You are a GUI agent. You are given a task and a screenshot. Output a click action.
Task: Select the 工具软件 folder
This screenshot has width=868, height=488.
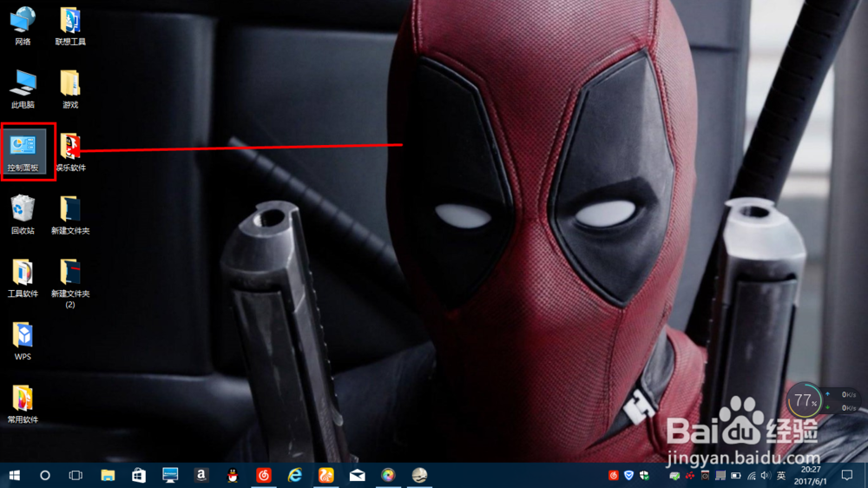[x=23, y=278]
